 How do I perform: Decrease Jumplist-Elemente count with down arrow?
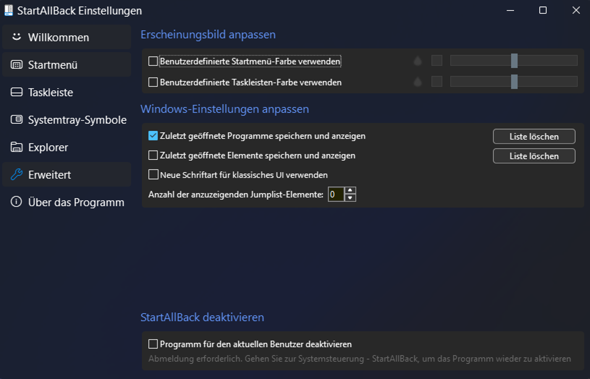tap(350, 198)
